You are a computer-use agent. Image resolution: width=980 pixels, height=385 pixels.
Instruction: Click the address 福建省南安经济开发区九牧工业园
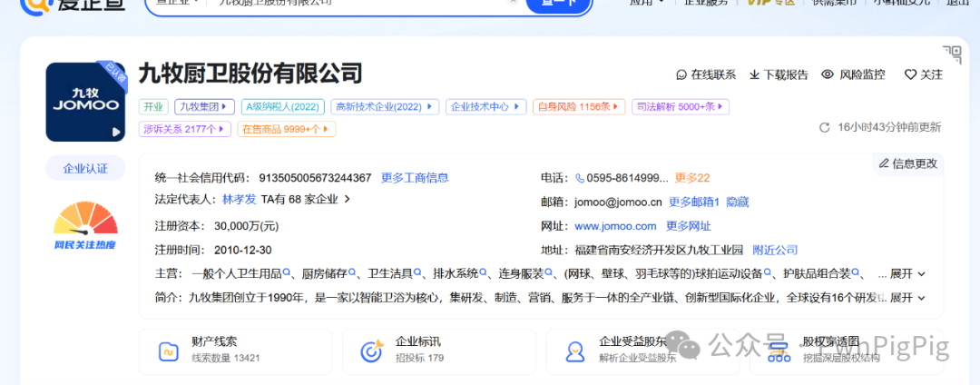pyautogui.click(x=659, y=250)
